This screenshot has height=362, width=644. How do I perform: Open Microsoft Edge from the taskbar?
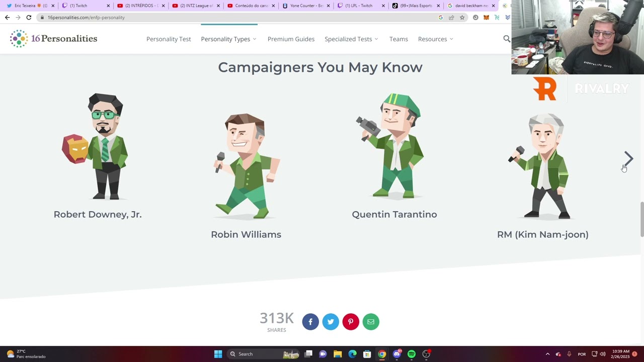click(x=353, y=354)
